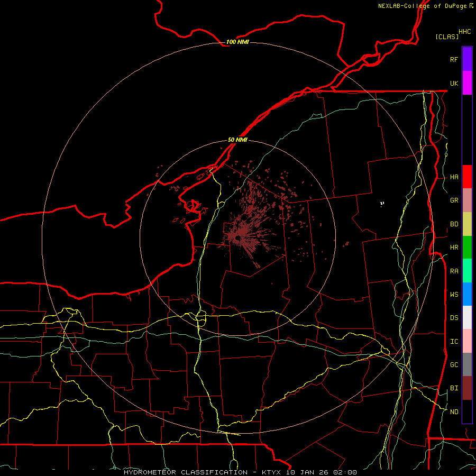The width and height of the screenshot is (476, 476).
Task: Select the GC gray legend swatch
Action: (x=467, y=364)
